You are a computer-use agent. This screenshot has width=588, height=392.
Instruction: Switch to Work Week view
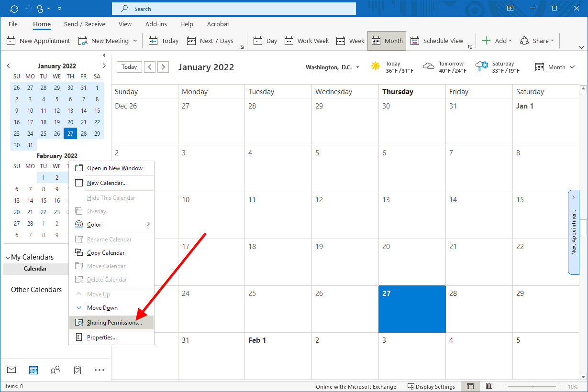(x=307, y=41)
